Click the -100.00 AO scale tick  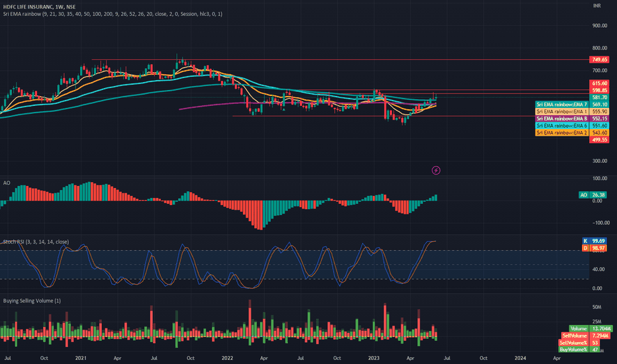click(600, 223)
